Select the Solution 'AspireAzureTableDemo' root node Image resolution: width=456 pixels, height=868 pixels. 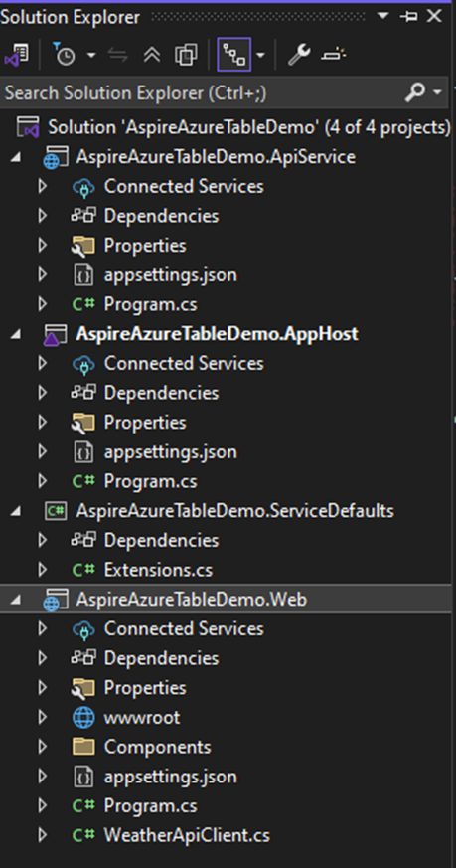pyautogui.click(x=249, y=127)
